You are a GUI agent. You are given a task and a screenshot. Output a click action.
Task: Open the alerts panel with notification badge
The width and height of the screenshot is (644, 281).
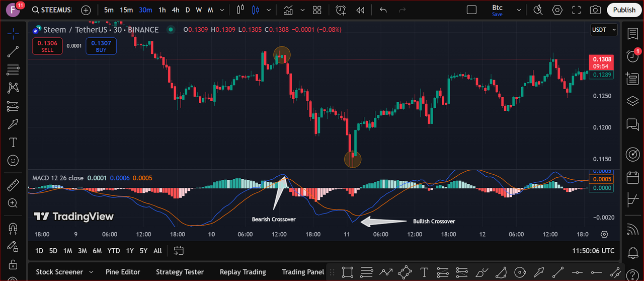(x=632, y=56)
